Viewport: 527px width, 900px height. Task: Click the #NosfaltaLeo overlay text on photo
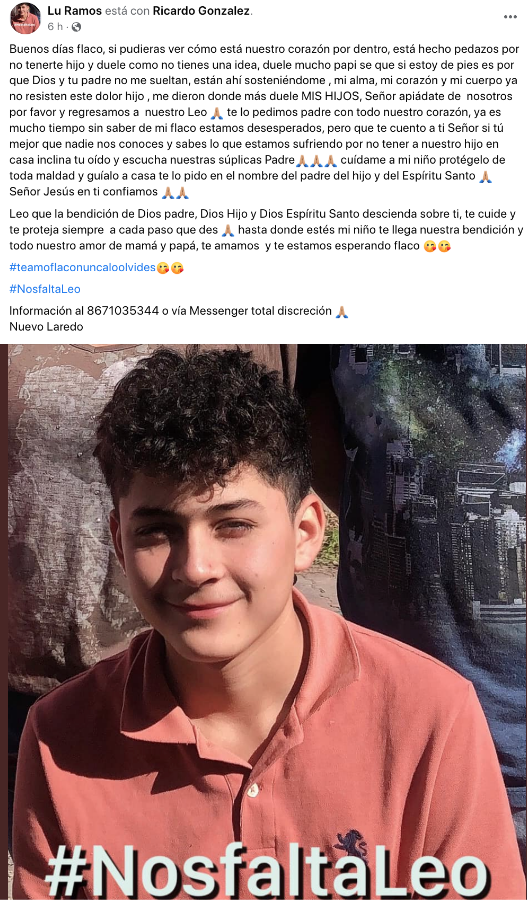pos(266,874)
